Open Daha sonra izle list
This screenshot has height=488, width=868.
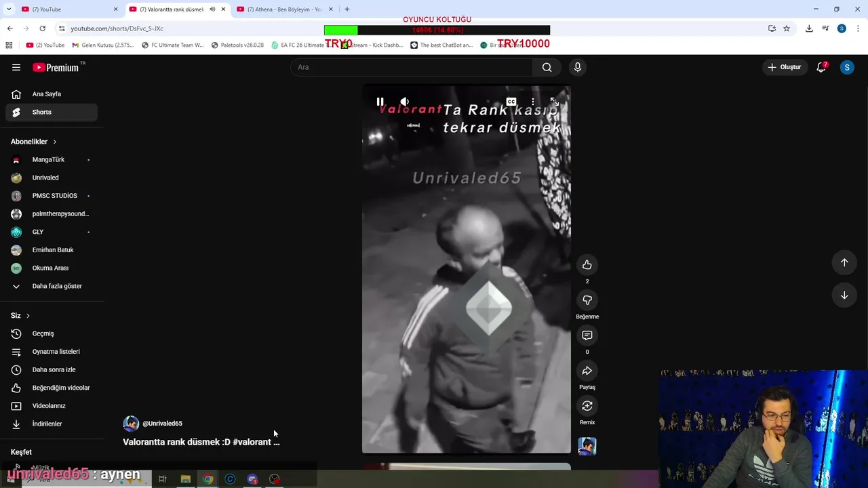pos(52,369)
